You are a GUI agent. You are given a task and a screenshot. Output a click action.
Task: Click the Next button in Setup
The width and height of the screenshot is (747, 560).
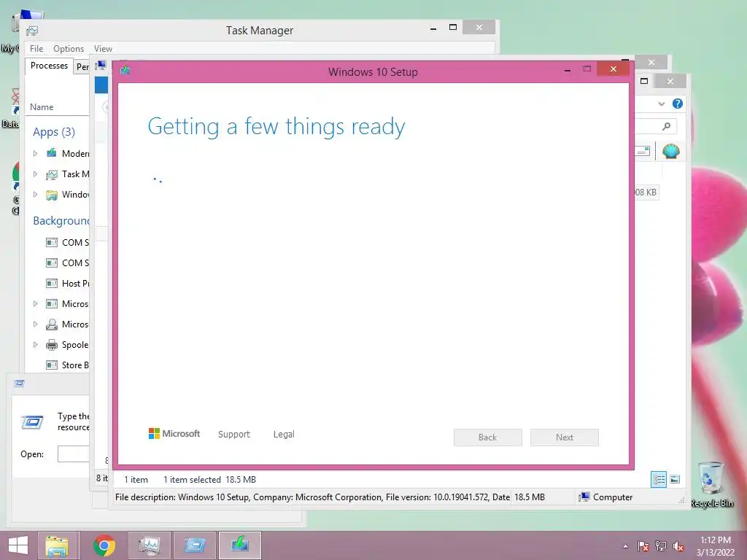tap(565, 437)
